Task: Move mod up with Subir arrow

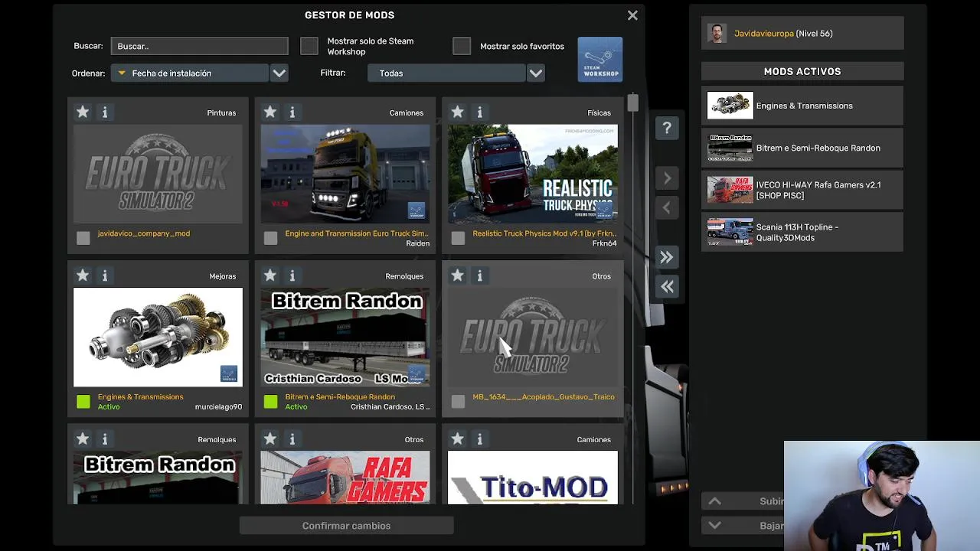Action: click(x=714, y=501)
